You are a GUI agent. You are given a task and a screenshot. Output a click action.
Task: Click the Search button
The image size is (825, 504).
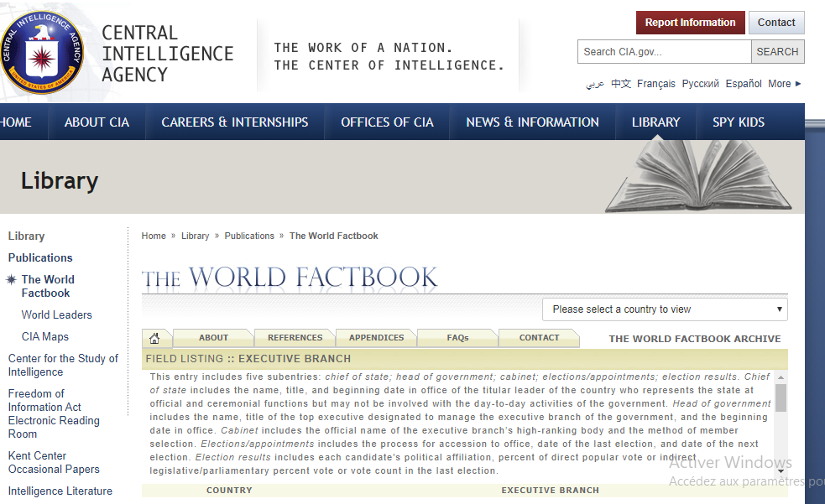point(777,52)
